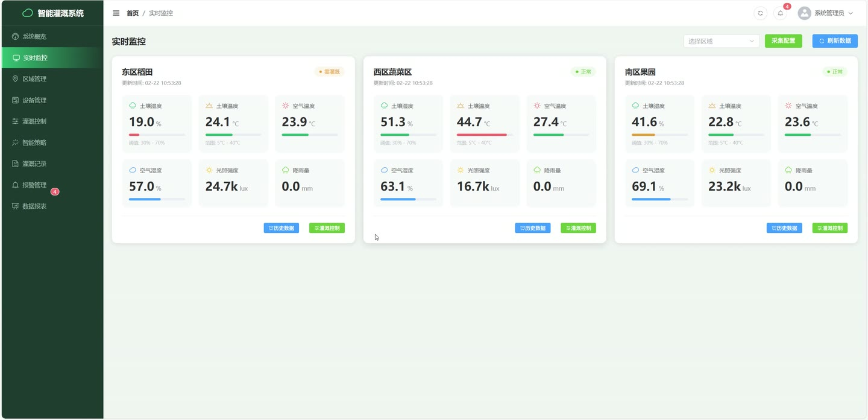Click the 降雨量 icon in 南区果园 card

(x=788, y=170)
